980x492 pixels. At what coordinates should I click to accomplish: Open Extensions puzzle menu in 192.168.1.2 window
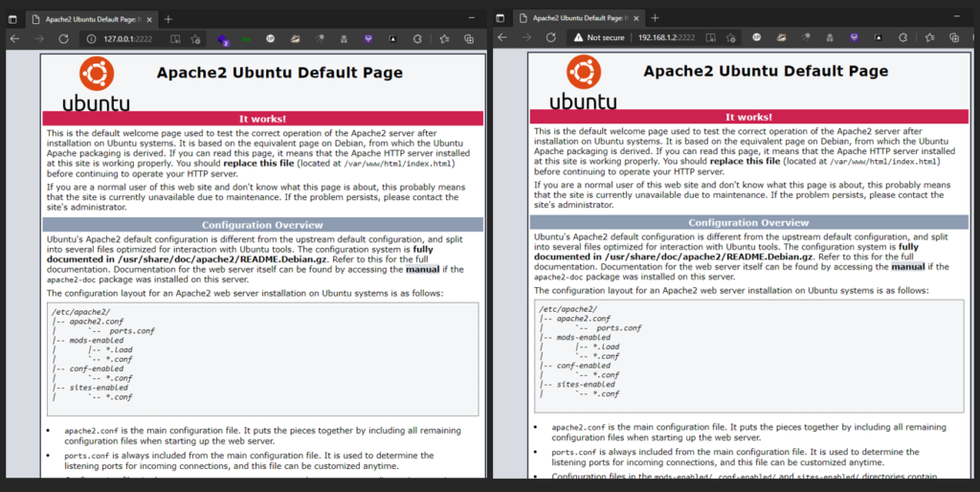902,37
